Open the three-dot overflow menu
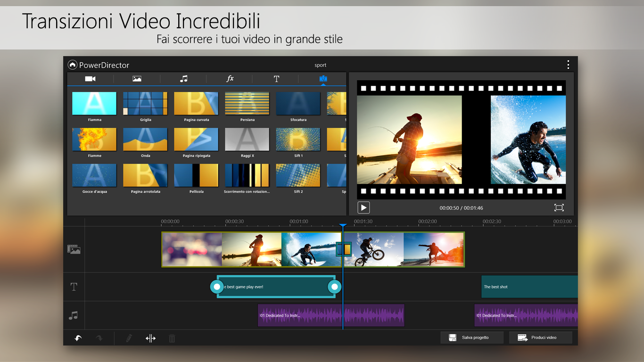The image size is (644, 362). click(x=568, y=64)
